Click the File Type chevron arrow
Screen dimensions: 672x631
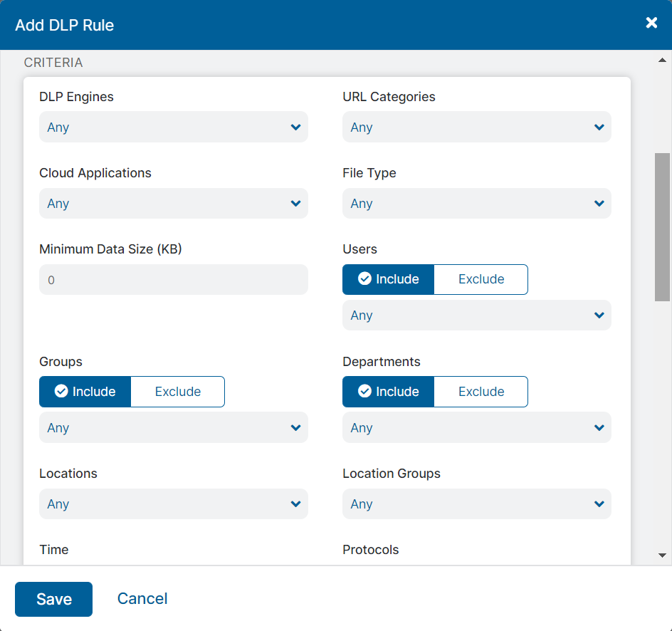tap(599, 204)
